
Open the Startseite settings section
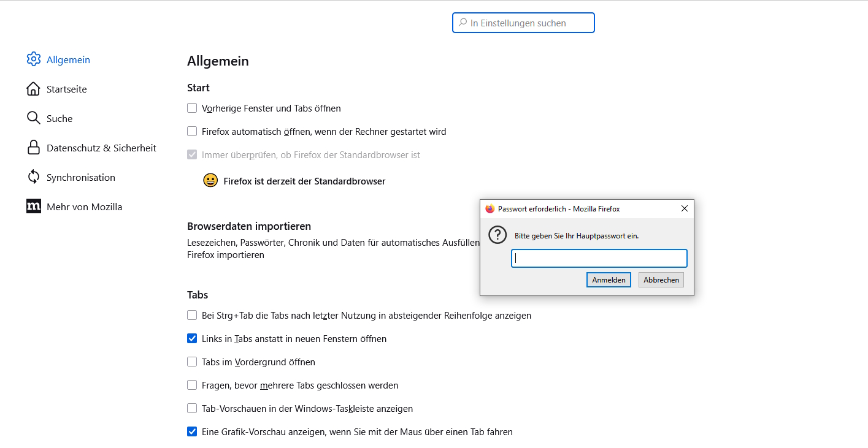(66, 89)
